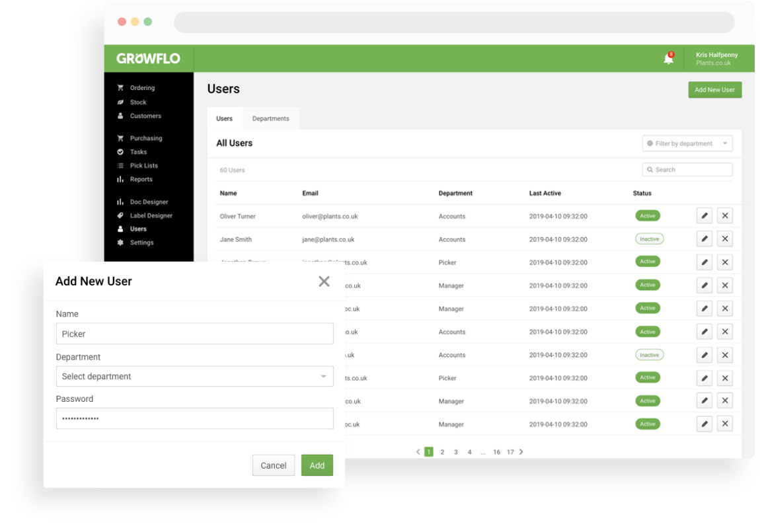Viewport: 760px width, 532px height.
Task: Go to page 4 in pagination
Action: pyautogui.click(x=469, y=452)
